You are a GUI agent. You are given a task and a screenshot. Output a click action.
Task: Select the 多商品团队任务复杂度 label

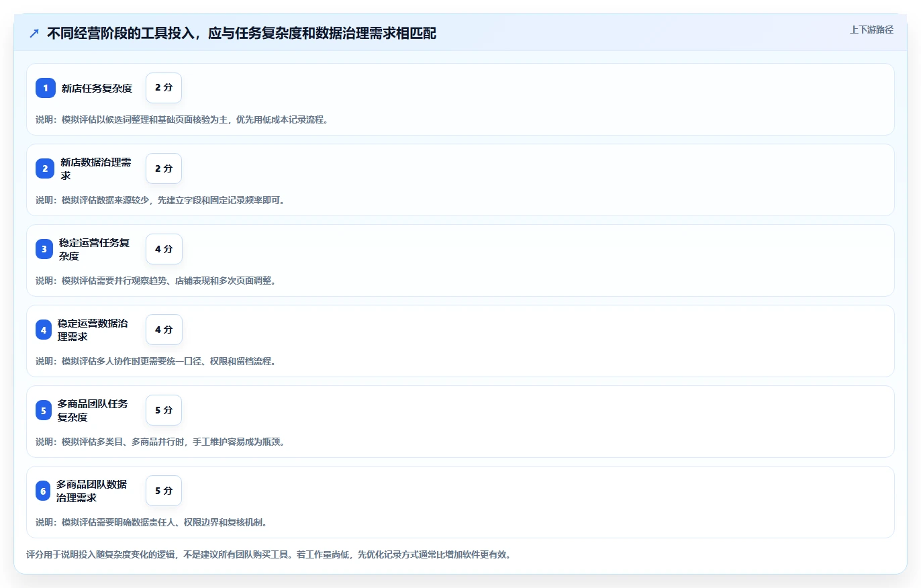point(93,410)
